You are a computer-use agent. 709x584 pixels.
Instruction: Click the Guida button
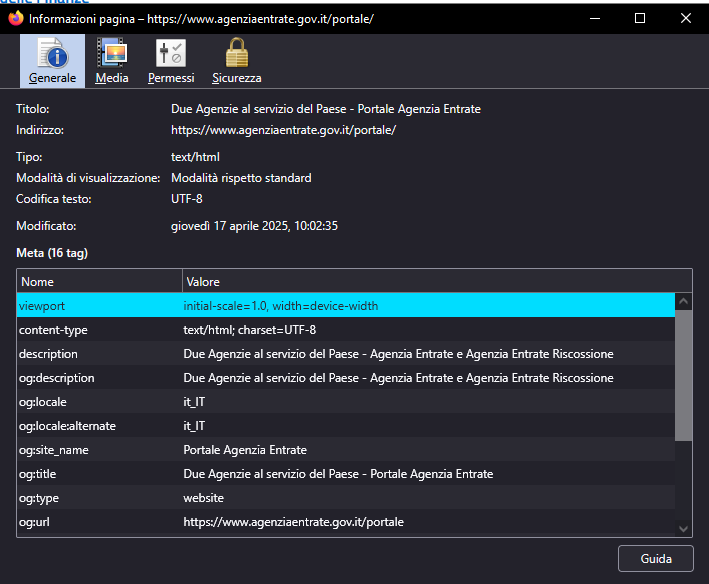pyautogui.click(x=656, y=559)
